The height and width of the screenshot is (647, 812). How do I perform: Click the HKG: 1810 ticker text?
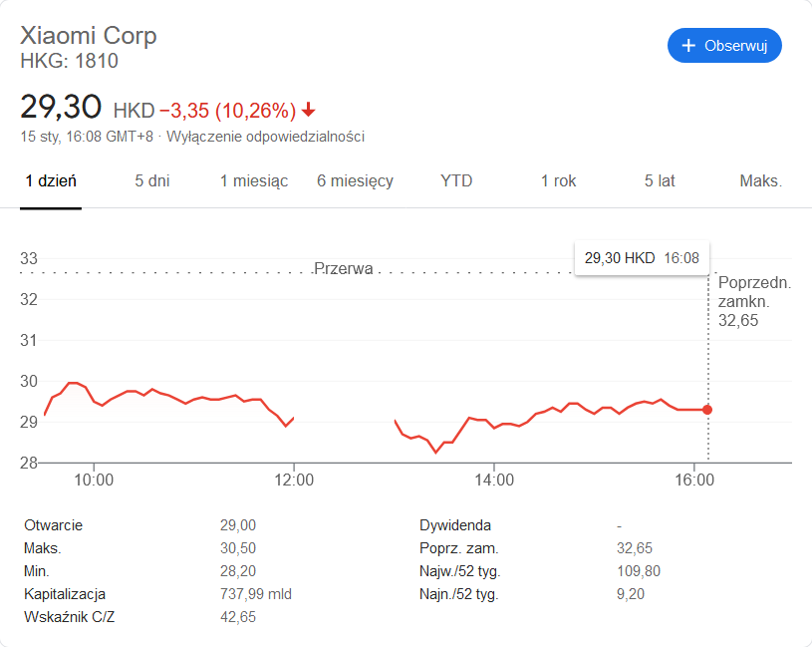point(70,61)
